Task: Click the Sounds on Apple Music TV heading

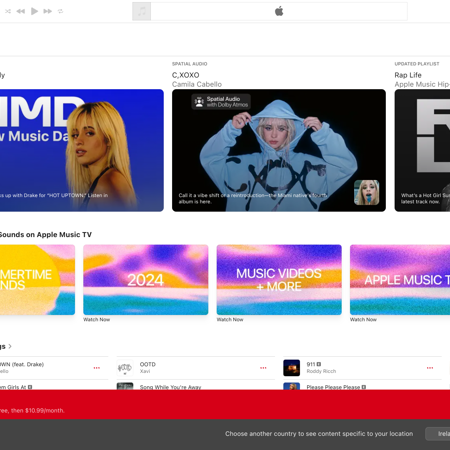Action: click(46, 235)
